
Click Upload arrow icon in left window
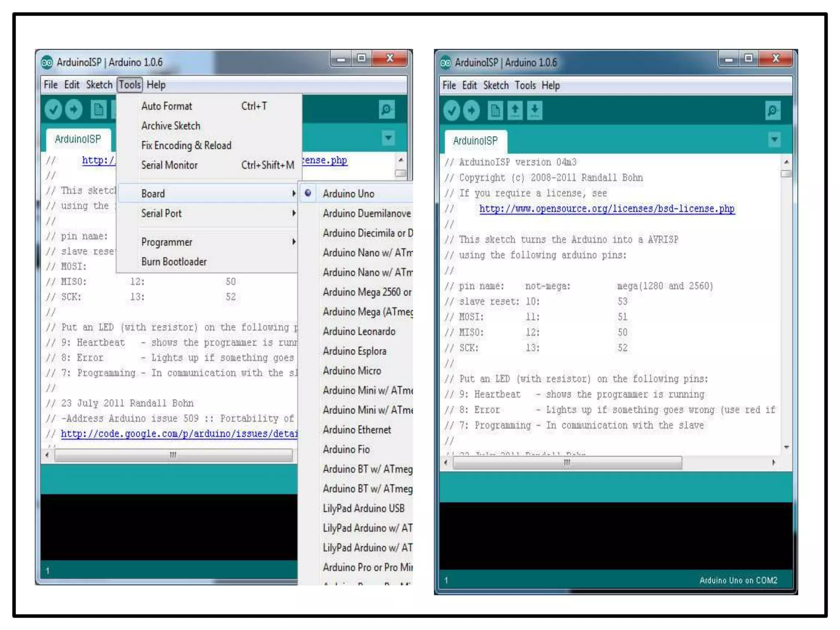[74, 110]
